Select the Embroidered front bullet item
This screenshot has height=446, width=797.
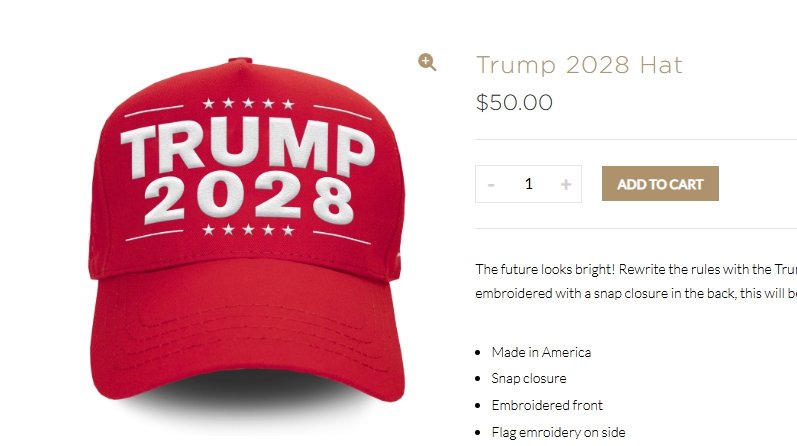pyautogui.click(x=547, y=405)
